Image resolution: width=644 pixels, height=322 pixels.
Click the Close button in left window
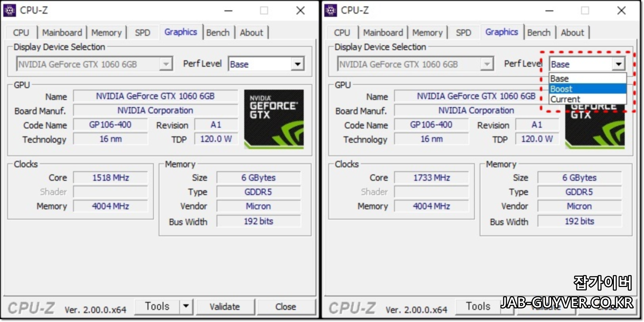286,307
